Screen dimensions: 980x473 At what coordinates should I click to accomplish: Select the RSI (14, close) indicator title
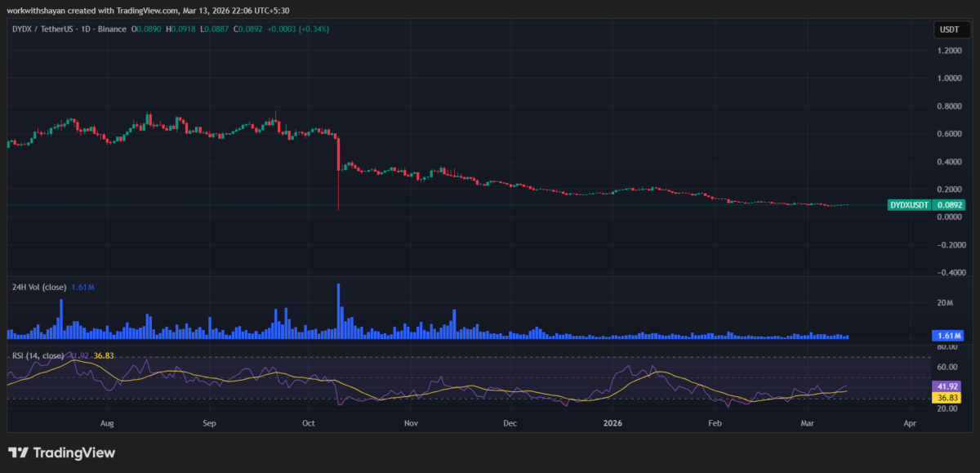[x=38, y=355]
